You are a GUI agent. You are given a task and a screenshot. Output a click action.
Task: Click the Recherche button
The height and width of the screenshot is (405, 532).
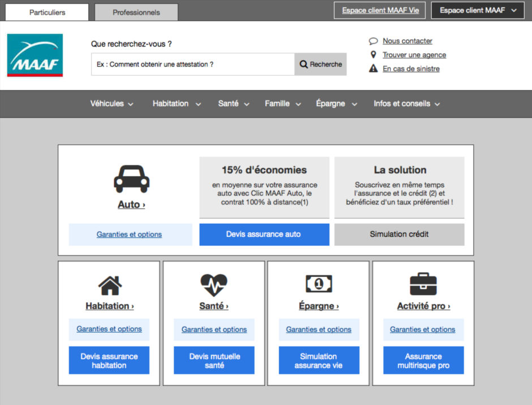[321, 64]
